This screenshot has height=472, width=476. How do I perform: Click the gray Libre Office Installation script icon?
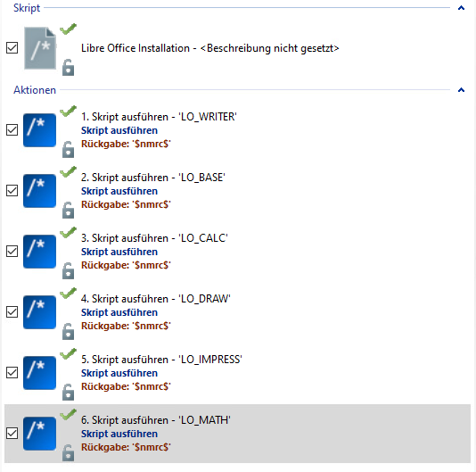[x=40, y=48]
